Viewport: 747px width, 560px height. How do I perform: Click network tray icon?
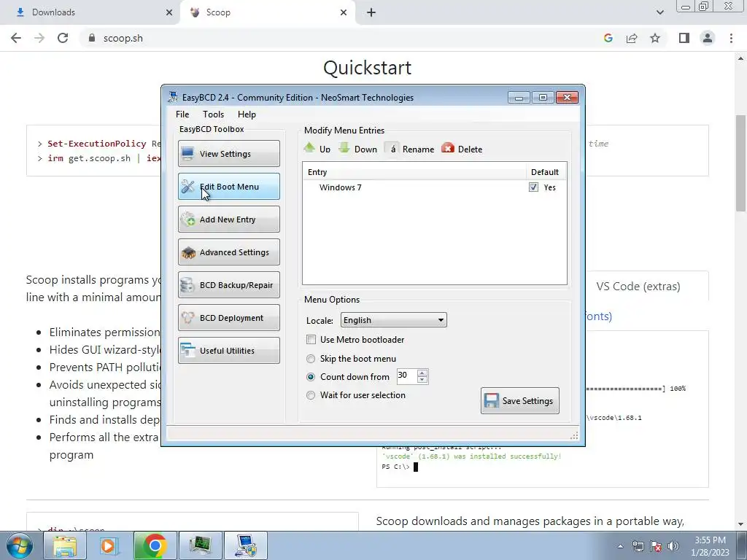tap(638, 546)
